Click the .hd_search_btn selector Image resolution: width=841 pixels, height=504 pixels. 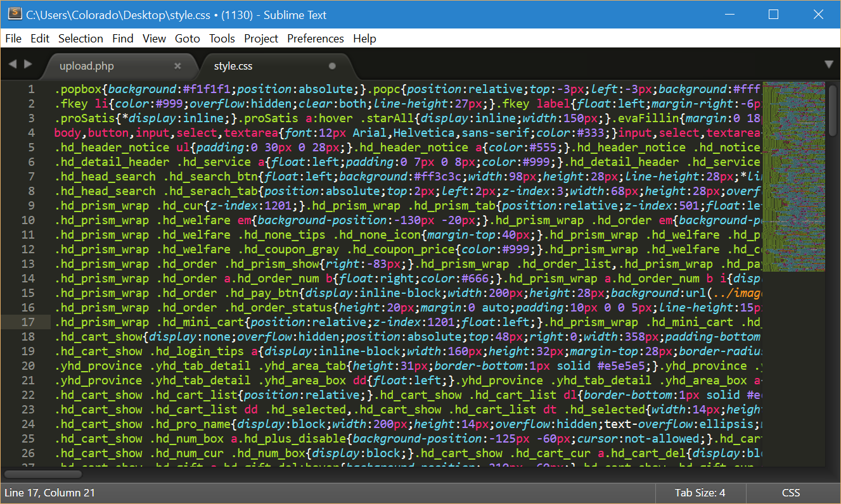210,177
